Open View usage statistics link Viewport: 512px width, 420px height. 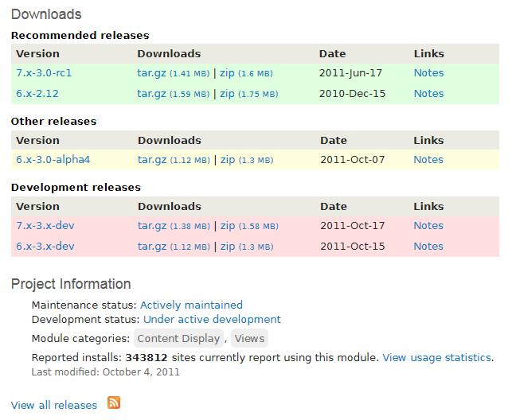(437, 358)
